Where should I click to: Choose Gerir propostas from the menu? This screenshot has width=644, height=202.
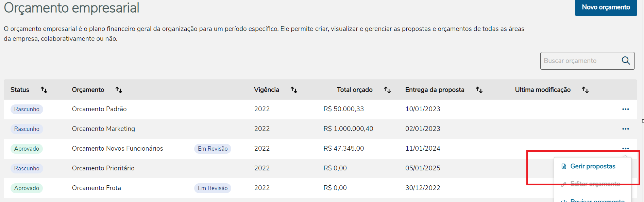pyautogui.click(x=593, y=166)
